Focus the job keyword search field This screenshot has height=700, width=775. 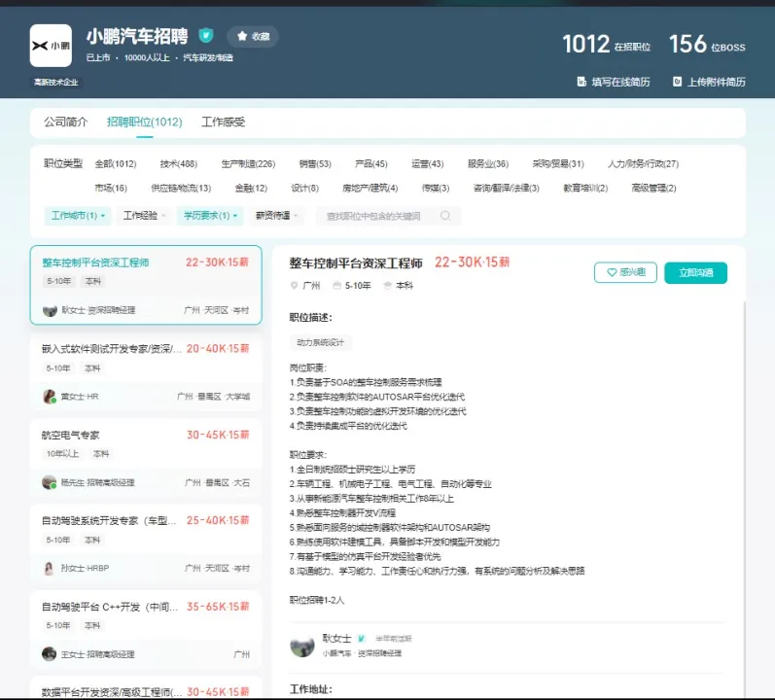pyautogui.click(x=388, y=216)
